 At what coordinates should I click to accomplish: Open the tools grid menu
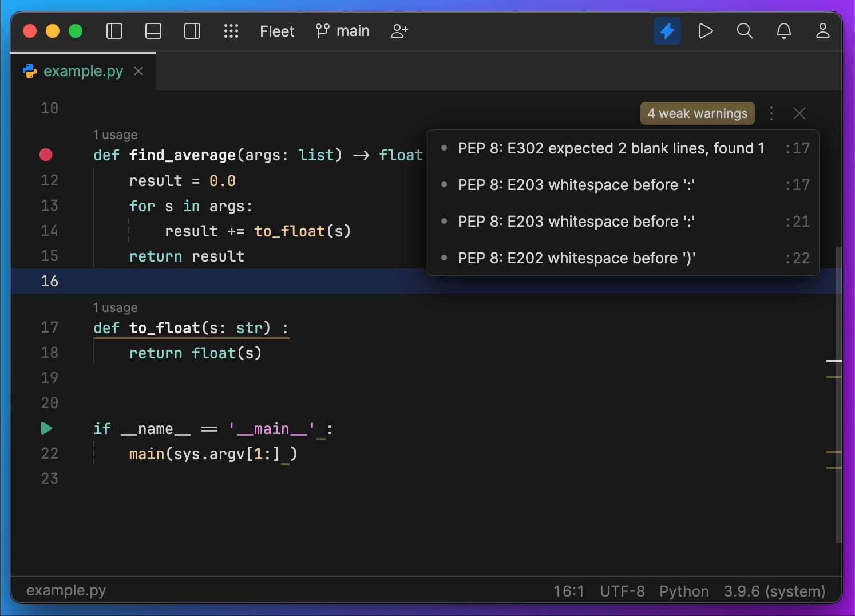(231, 31)
